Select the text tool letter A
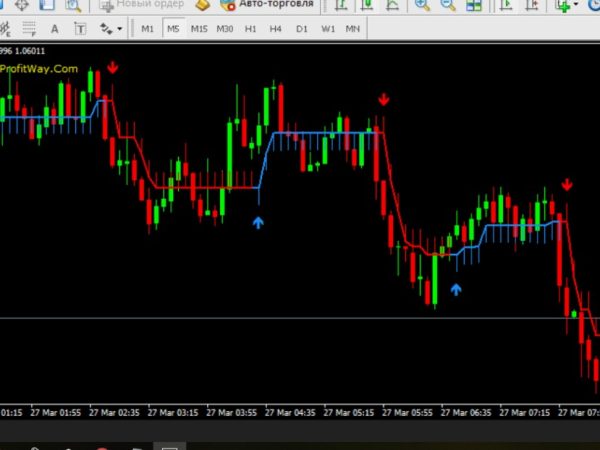Viewport: 600px width, 450px height. coord(54,29)
